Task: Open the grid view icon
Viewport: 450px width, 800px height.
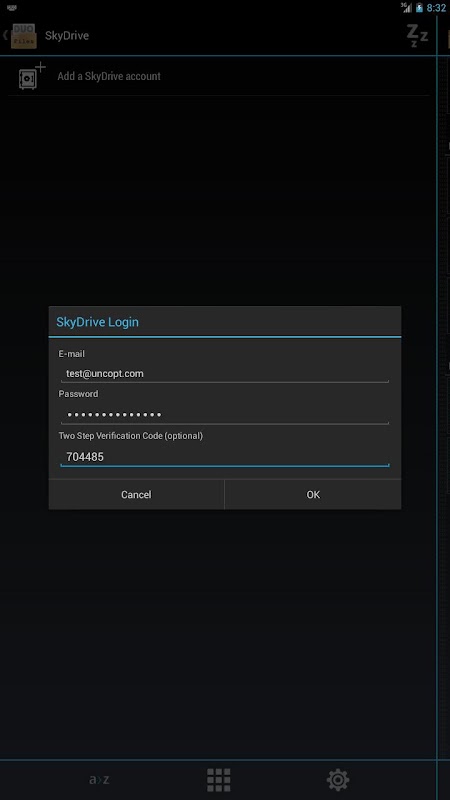Action: [x=218, y=780]
